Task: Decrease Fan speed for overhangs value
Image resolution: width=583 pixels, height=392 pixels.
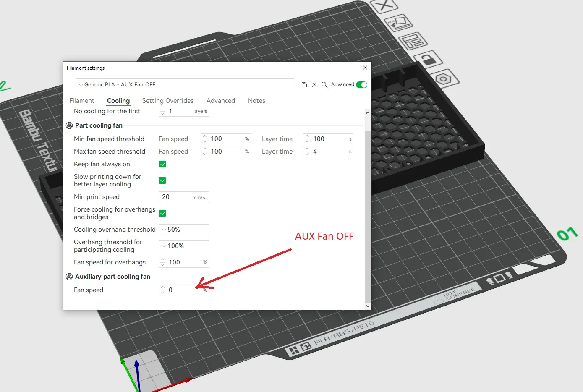Action: [x=163, y=265]
